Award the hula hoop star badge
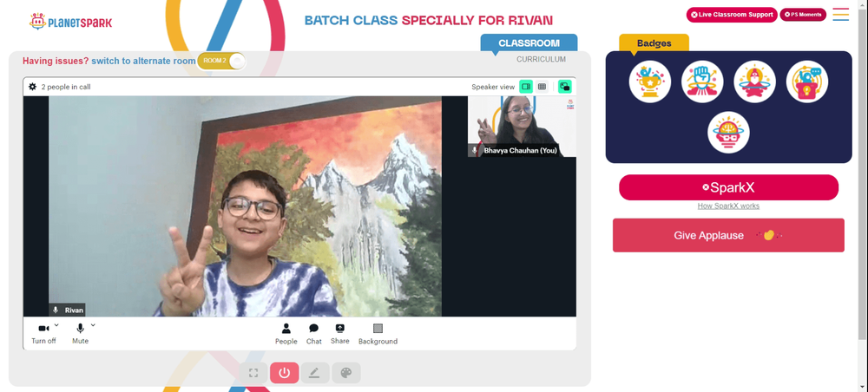The image size is (868, 392). click(754, 82)
